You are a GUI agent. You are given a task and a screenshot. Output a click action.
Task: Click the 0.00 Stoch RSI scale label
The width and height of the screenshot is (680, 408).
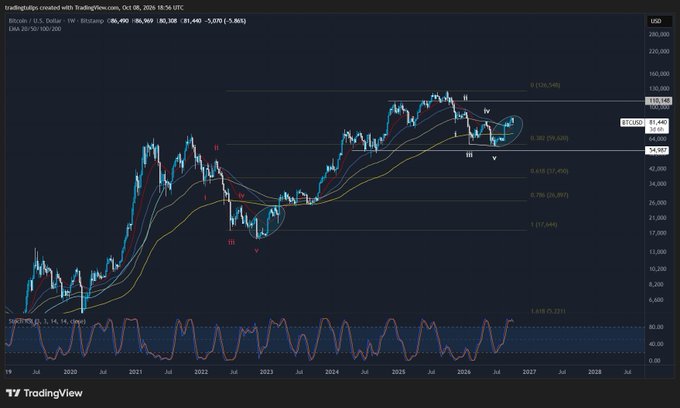coord(655,360)
